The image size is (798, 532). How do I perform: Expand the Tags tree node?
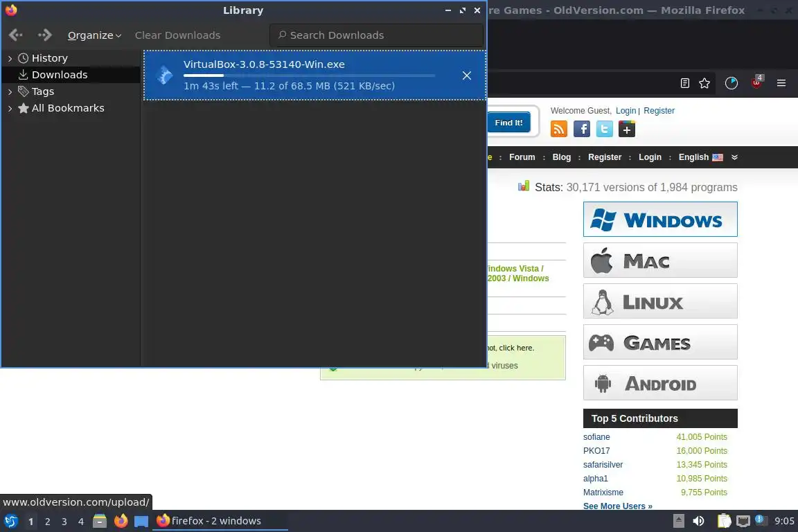point(10,91)
